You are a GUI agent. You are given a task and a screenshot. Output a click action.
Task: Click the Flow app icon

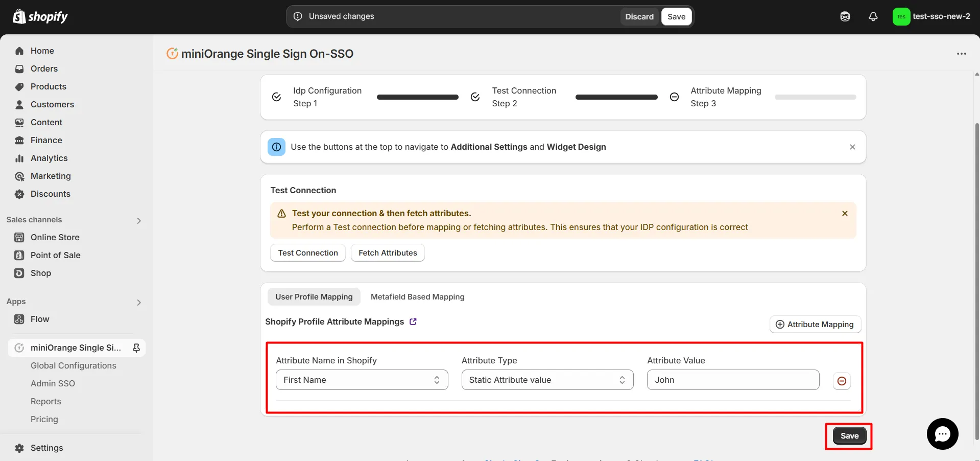[19, 319]
